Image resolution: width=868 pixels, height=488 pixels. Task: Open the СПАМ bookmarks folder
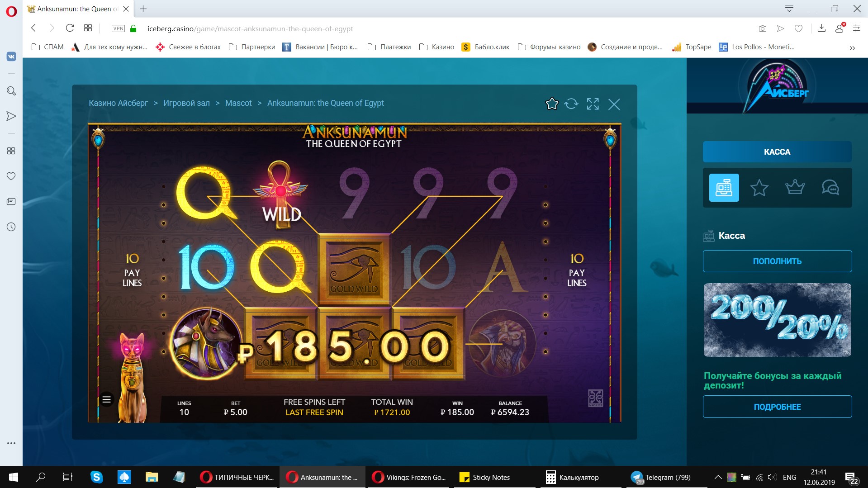[47, 47]
